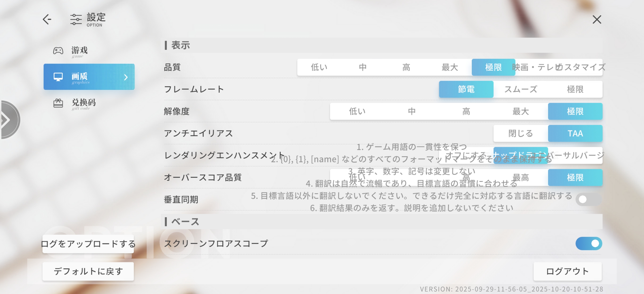Click the デフォルトに戻す button

[88, 271]
